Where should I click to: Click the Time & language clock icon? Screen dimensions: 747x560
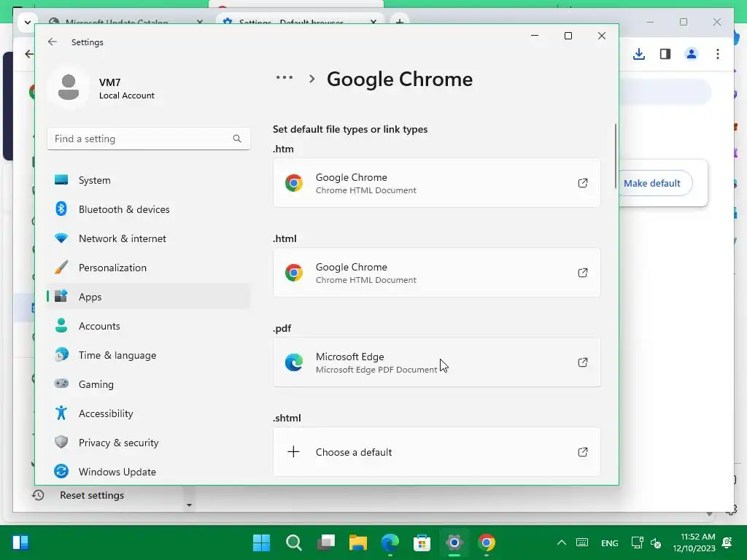point(61,354)
